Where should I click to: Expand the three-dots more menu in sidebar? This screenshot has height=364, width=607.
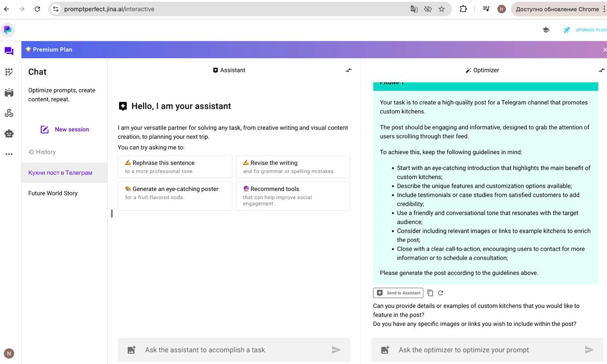(x=9, y=154)
